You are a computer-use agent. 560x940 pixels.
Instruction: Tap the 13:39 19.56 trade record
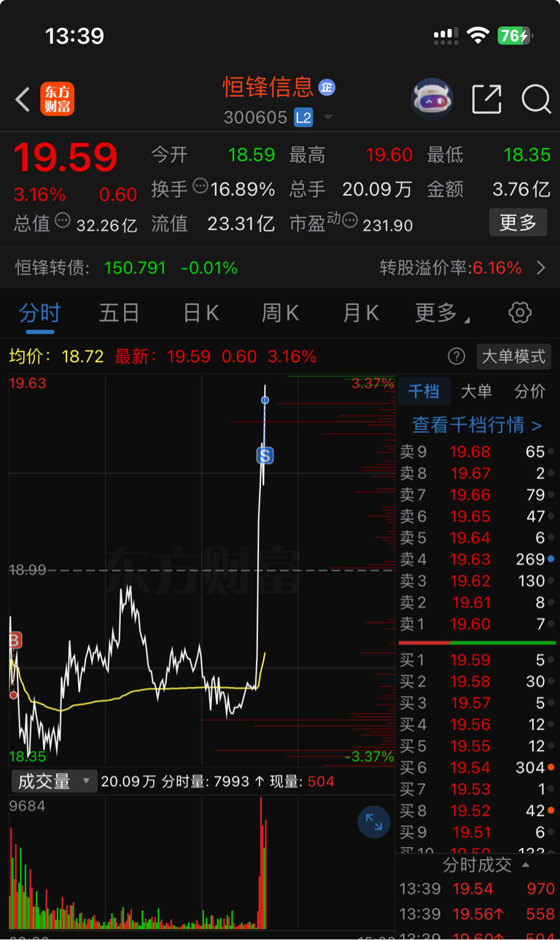pos(478,914)
